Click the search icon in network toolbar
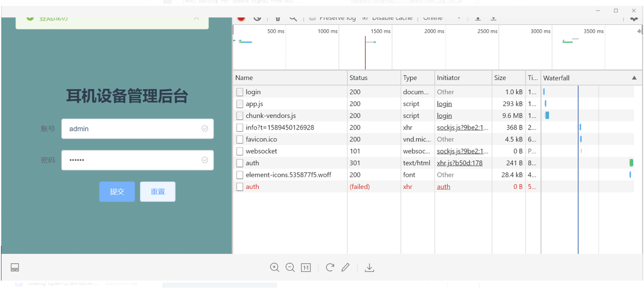 [x=293, y=19]
